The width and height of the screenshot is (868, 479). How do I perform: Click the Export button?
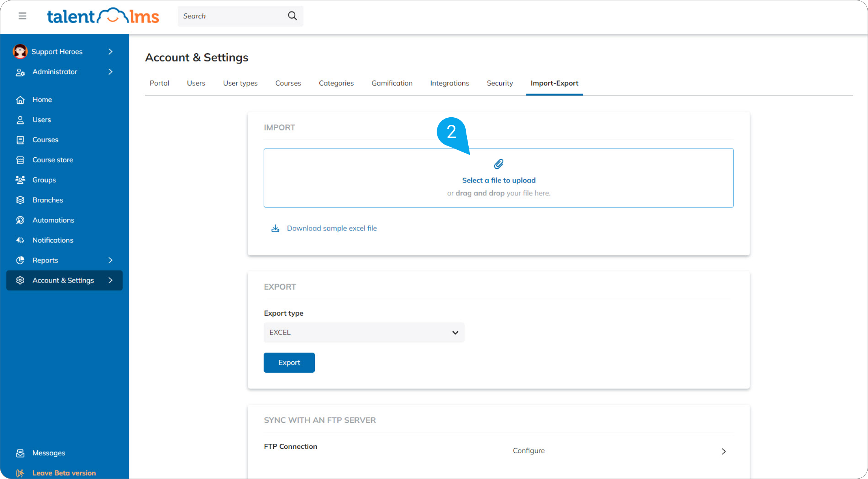click(289, 362)
